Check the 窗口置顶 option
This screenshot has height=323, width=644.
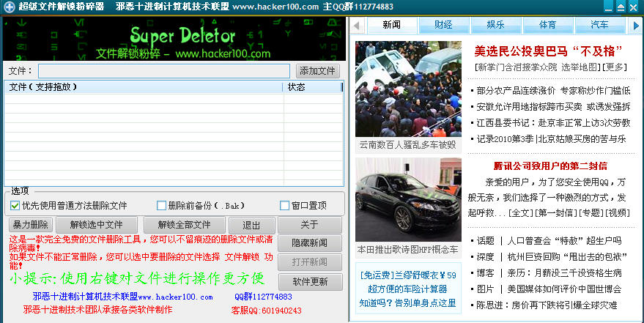(285, 206)
